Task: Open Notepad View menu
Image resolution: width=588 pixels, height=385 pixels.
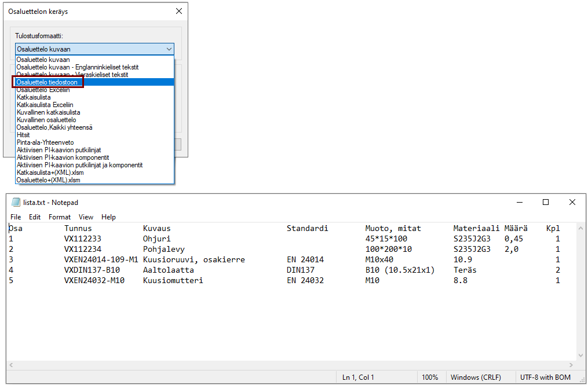Action: [86, 217]
